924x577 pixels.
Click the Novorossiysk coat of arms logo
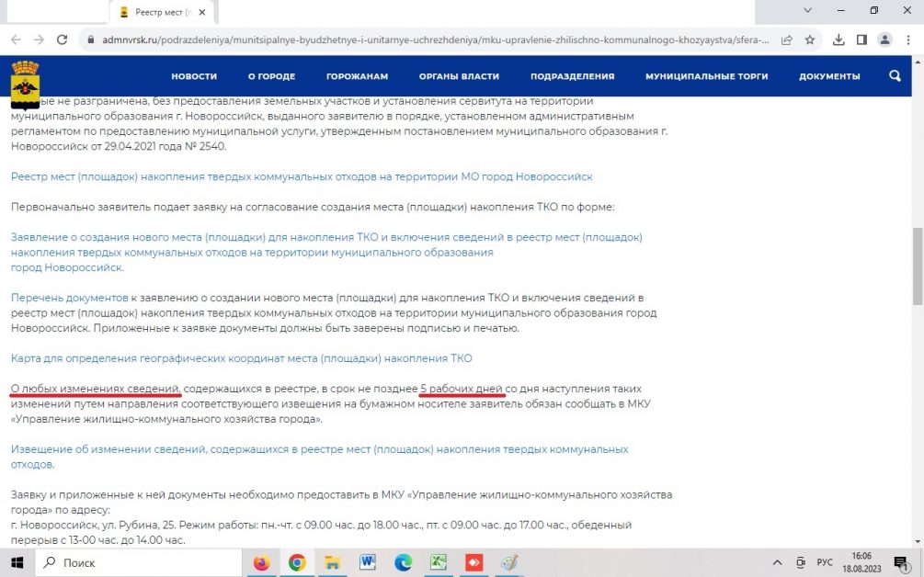pos(25,80)
